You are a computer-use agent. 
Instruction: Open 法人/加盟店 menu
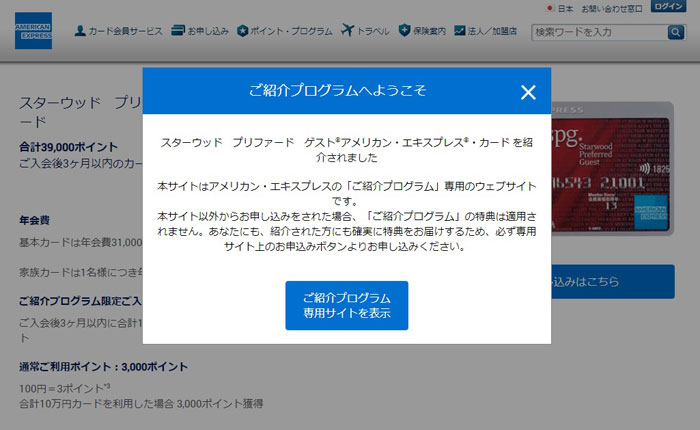click(492, 31)
